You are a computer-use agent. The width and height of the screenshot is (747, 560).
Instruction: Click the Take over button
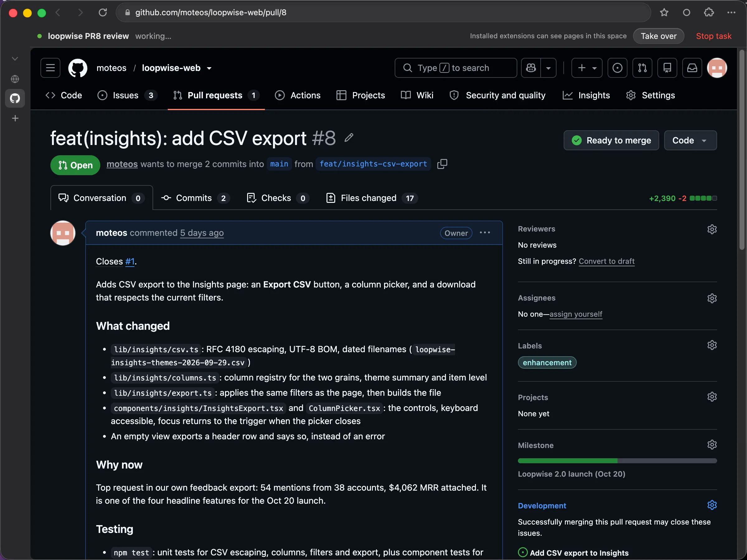658,36
